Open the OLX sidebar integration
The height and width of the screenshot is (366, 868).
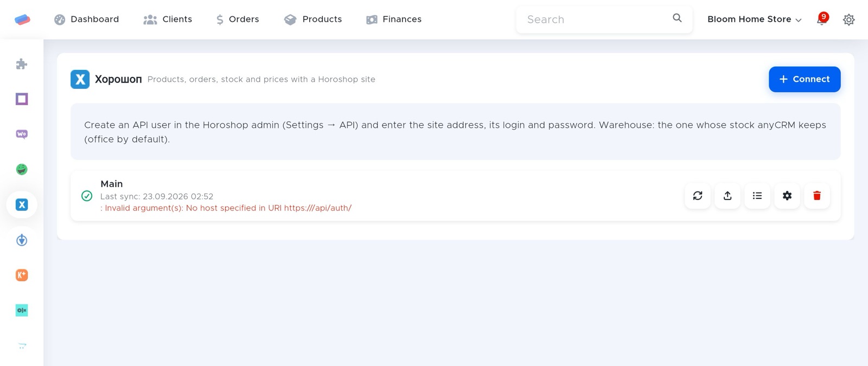(x=22, y=310)
